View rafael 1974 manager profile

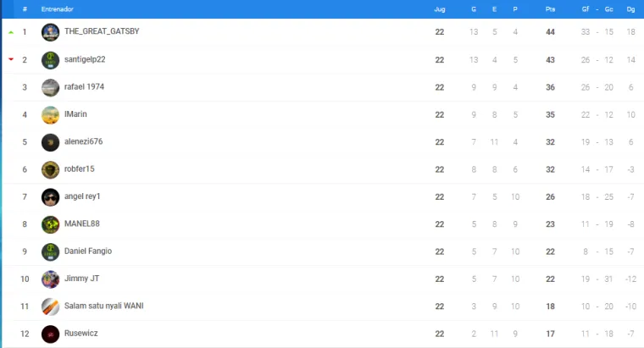tap(84, 86)
